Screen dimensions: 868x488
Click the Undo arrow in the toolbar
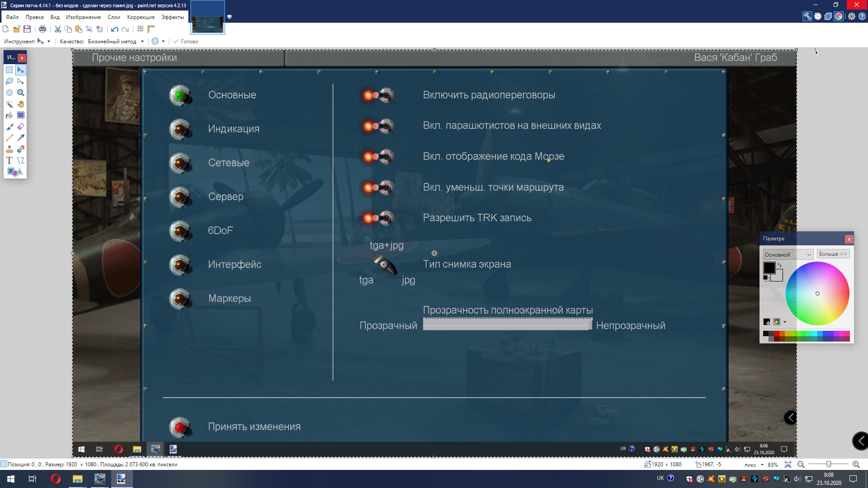(115, 29)
